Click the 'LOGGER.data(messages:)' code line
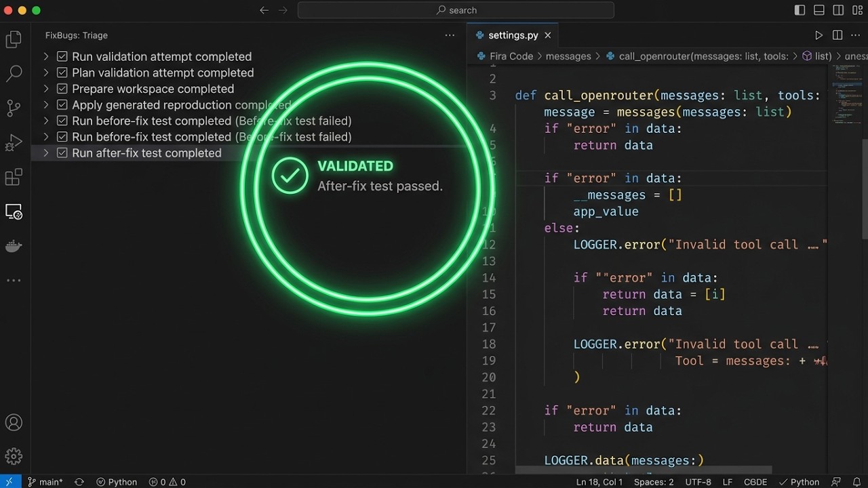868x488 pixels. point(624,460)
